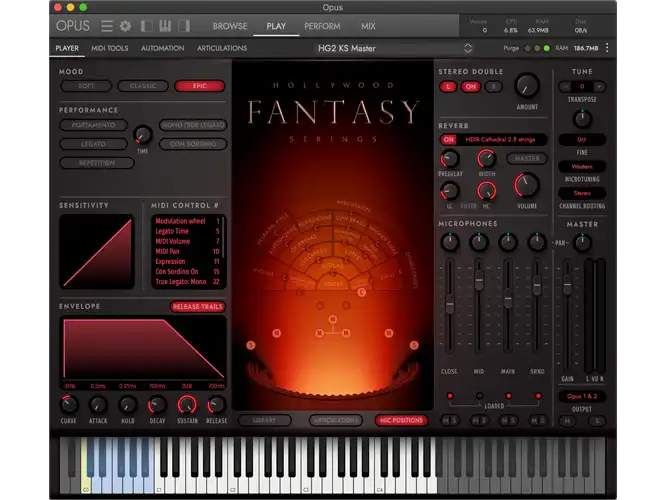Select the Soft mood
667x500 pixels.
86,86
